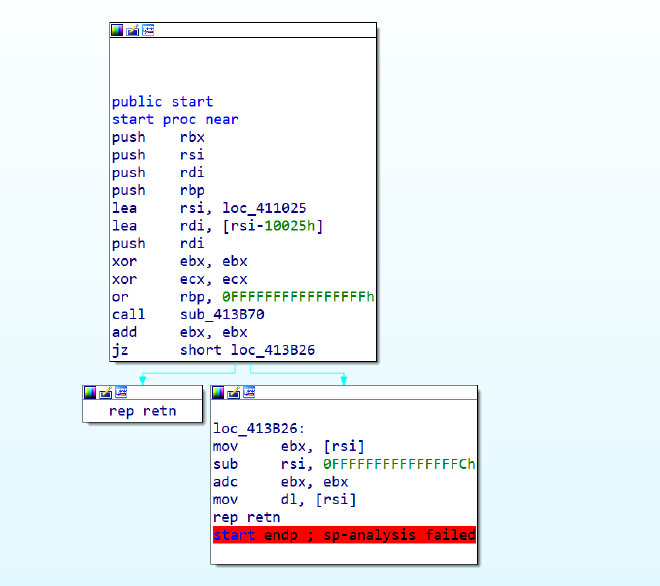Image resolution: width=660 pixels, height=586 pixels.
Task: Click the color icon in the loc_413B26 node
Action: pyautogui.click(x=218, y=393)
